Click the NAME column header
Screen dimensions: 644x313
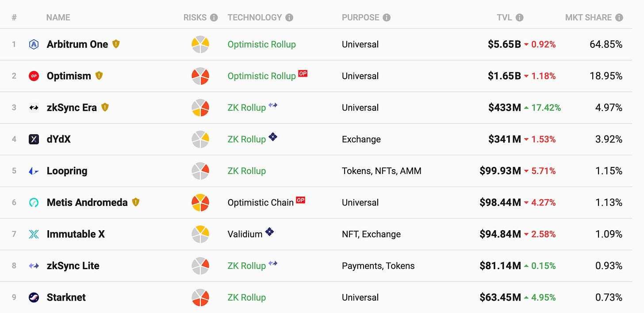[58, 18]
